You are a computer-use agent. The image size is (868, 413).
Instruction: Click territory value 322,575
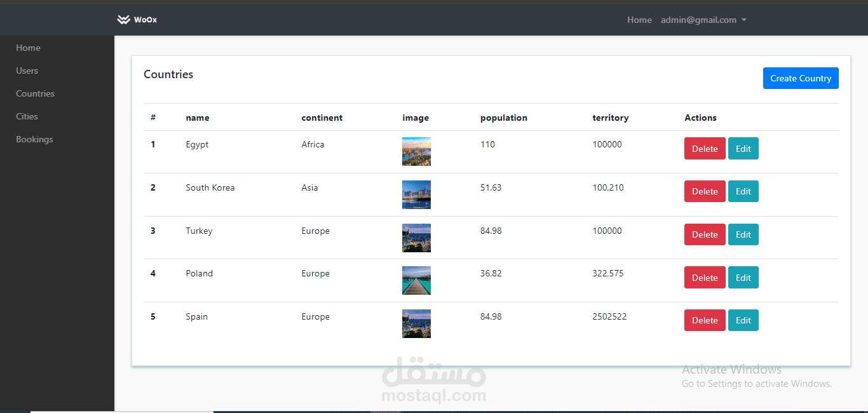608,273
